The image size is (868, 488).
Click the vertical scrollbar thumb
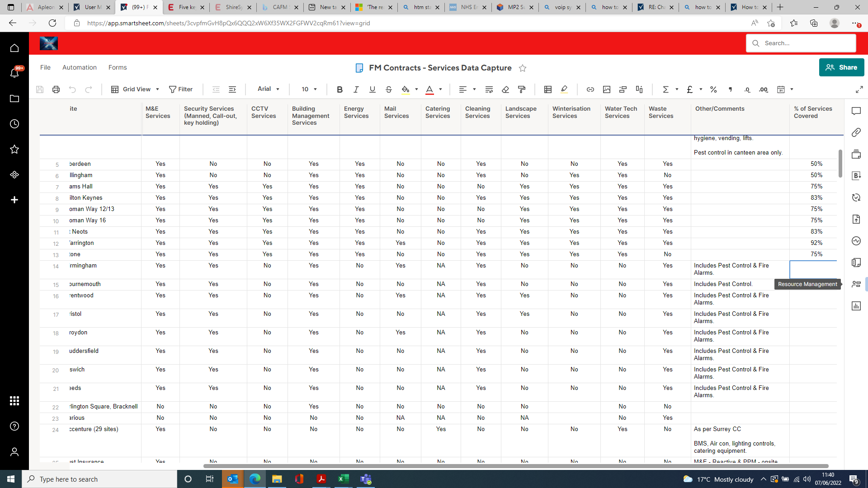(x=840, y=164)
